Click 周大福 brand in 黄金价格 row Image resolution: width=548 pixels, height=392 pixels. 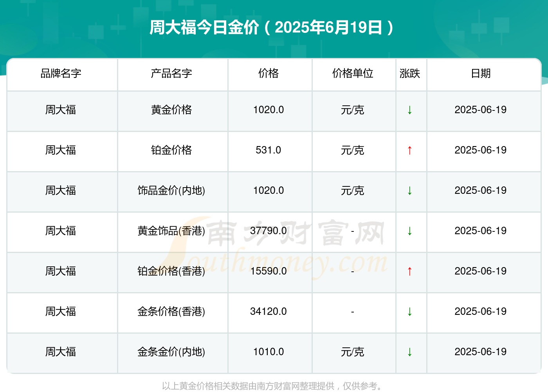click(61, 110)
